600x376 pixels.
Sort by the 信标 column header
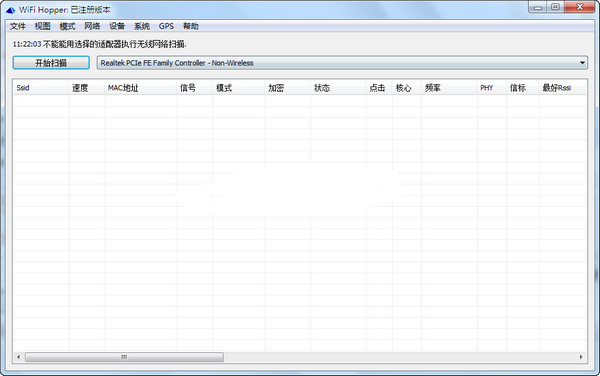[x=523, y=88]
